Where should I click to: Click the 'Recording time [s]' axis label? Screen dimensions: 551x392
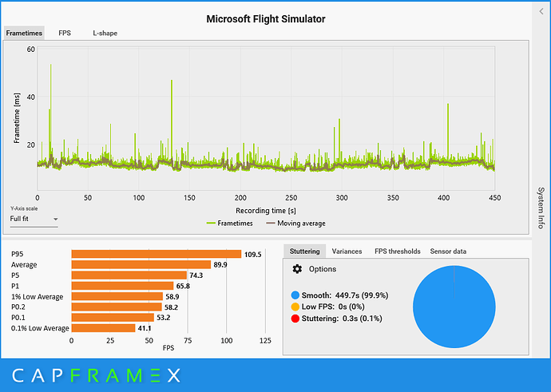coord(266,211)
